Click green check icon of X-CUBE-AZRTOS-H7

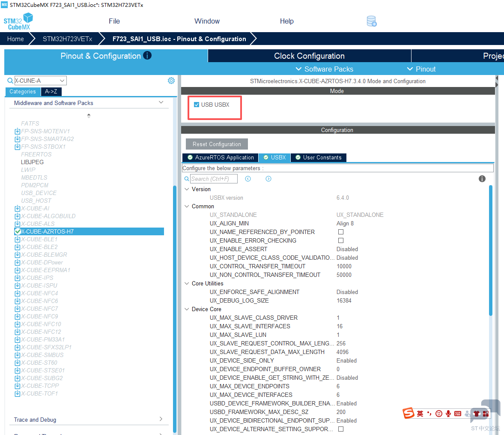click(x=18, y=231)
